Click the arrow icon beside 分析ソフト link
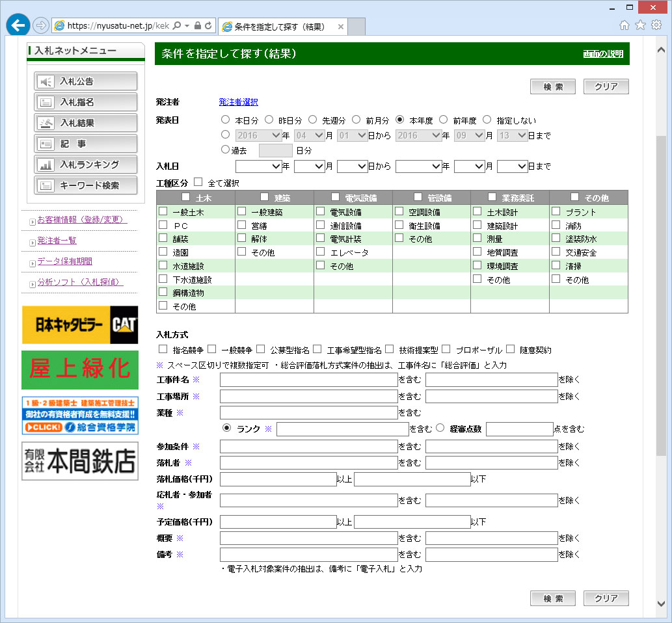672x623 pixels. click(32, 284)
